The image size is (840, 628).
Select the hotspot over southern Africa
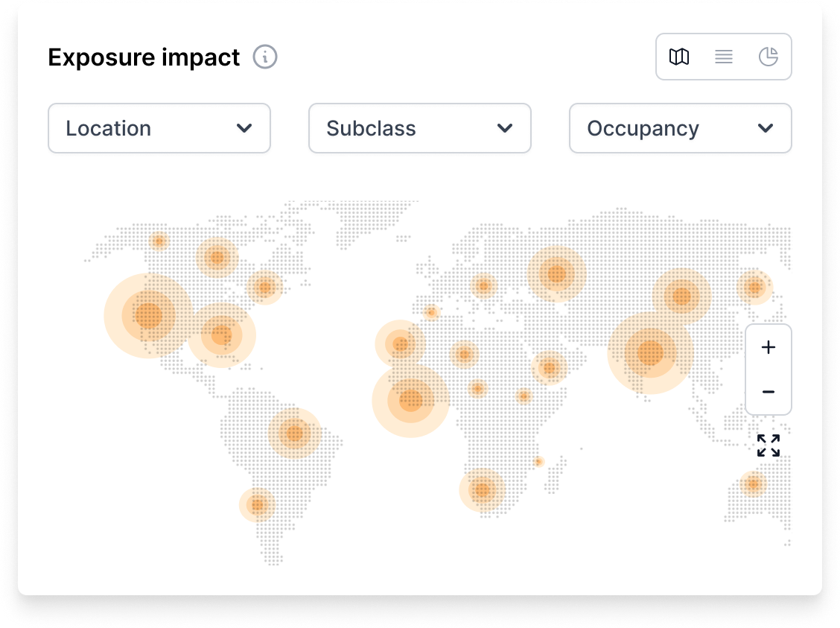tap(483, 490)
